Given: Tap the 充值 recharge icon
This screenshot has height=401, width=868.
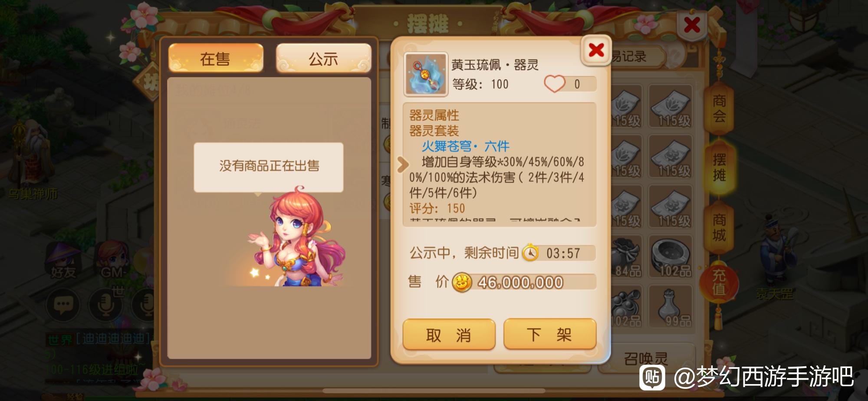Looking at the screenshot, I should pyautogui.click(x=719, y=283).
